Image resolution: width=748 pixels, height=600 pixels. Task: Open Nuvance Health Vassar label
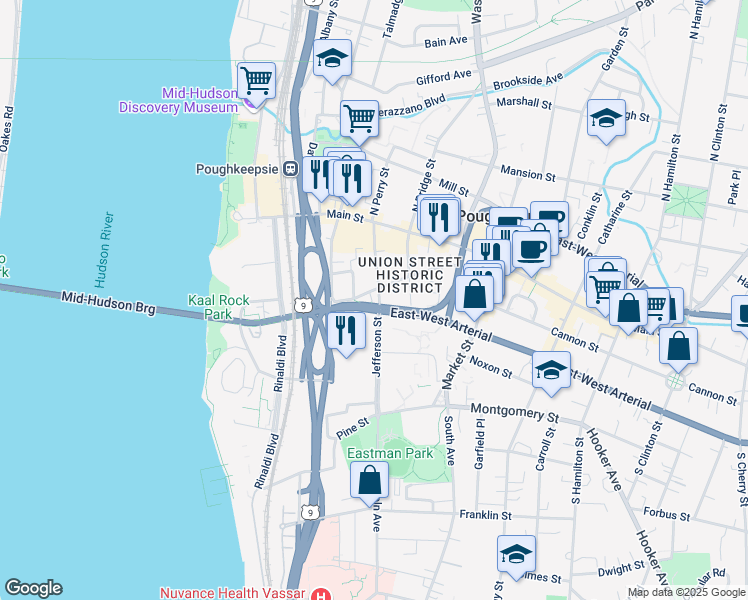pos(232,593)
